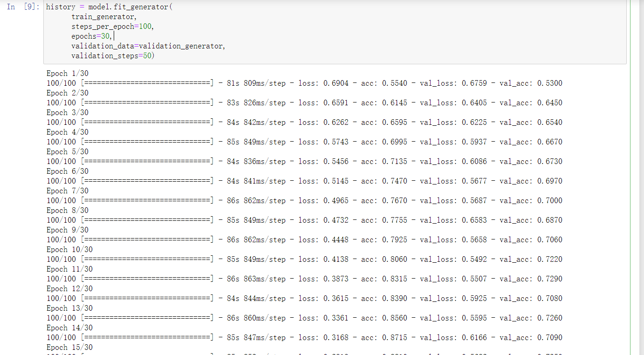Click the Epoch 15/30 output label
Viewport: 644px width, 355px height.
pyautogui.click(x=70, y=348)
